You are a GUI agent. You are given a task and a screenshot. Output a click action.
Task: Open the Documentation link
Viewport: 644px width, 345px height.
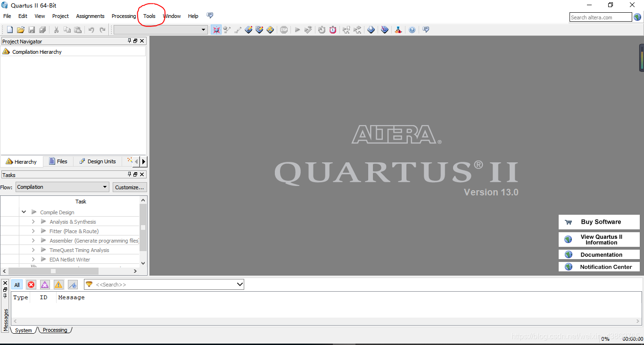tap(599, 255)
